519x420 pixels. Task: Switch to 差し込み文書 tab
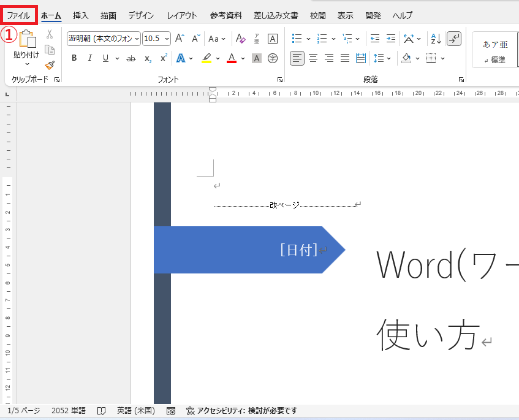point(276,15)
